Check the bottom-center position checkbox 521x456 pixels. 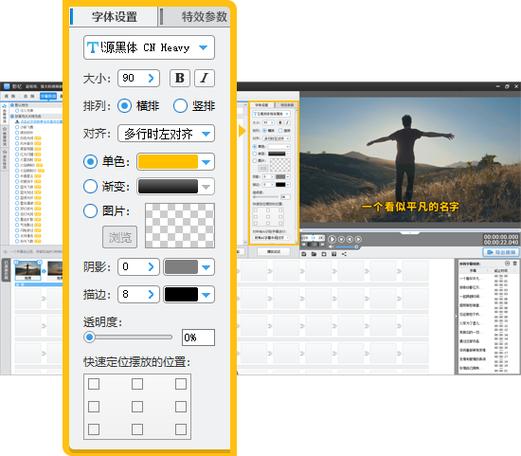click(137, 429)
